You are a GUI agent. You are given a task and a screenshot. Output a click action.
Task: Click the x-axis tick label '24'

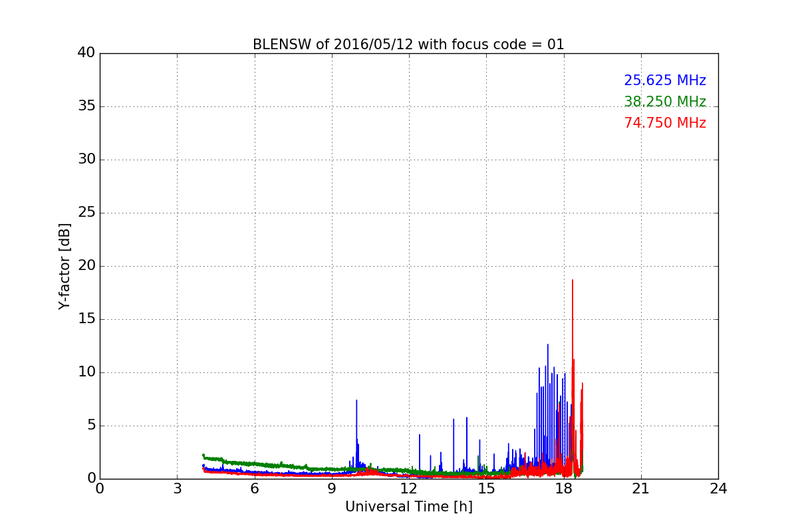tap(718, 489)
